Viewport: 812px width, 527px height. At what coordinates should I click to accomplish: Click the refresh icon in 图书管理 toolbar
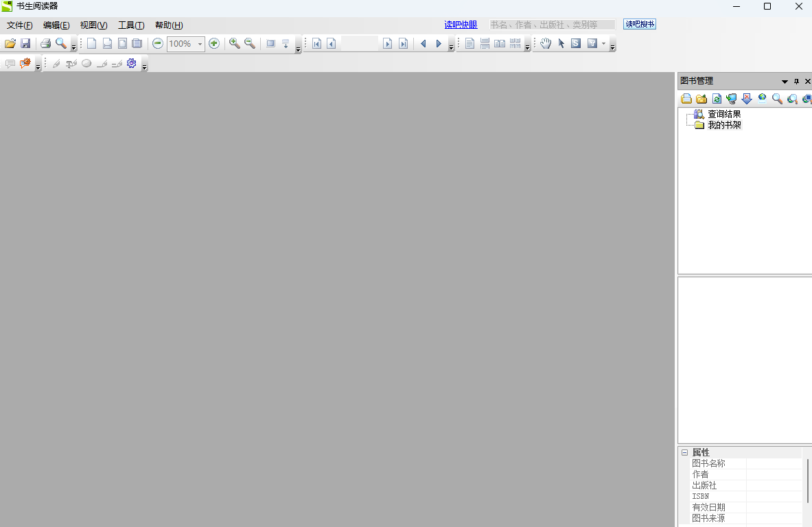pyautogui.click(x=717, y=98)
